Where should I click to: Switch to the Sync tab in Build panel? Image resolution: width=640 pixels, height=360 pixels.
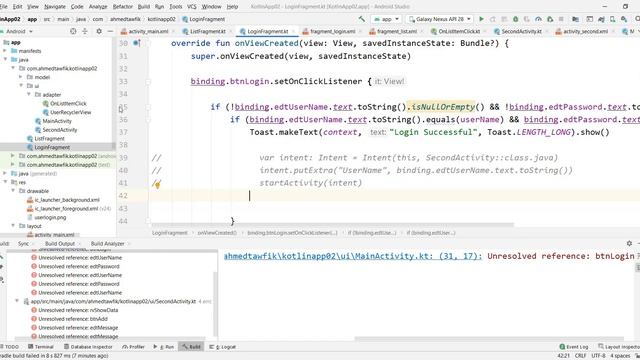pyautogui.click(x=23, y=243)
